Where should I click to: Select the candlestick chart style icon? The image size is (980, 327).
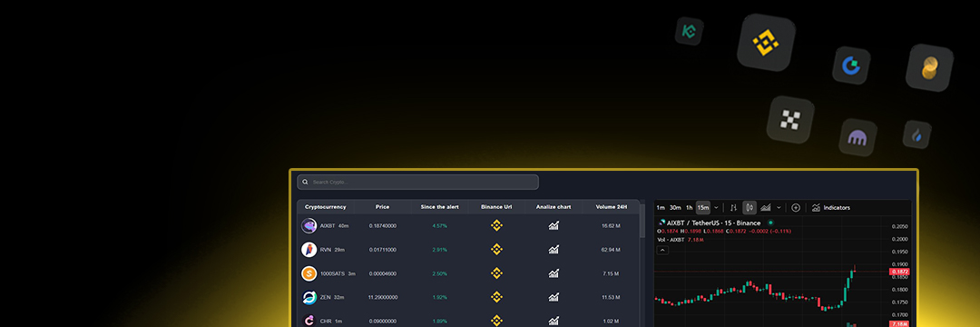[x=750, y=208]
